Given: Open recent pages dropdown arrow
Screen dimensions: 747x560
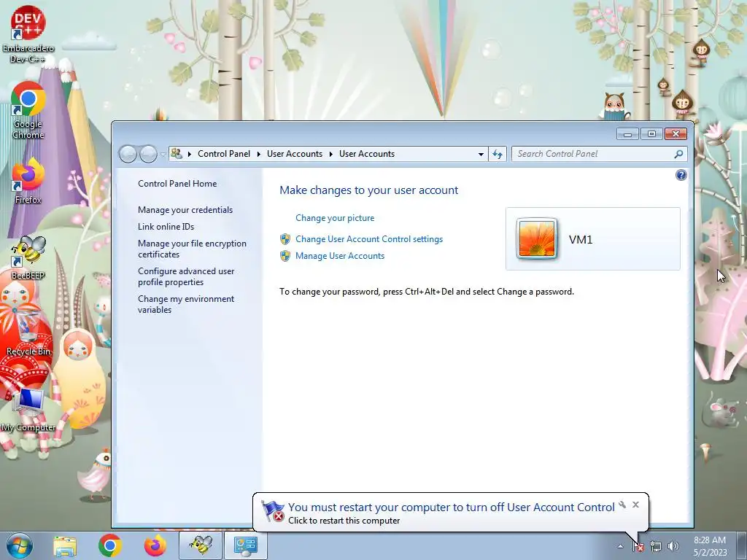Looking at the screenshot, I should 163,155.
